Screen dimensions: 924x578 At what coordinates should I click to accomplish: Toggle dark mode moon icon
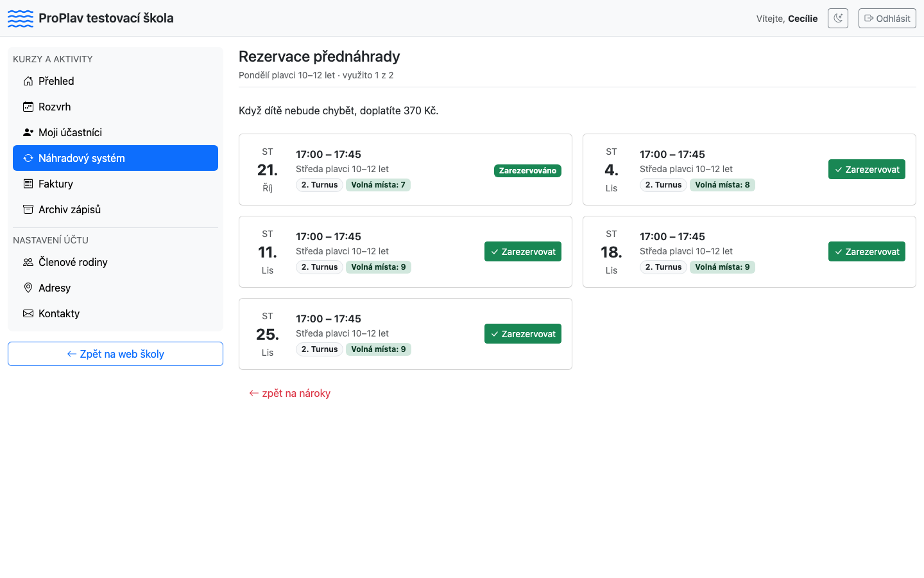point(838,18)
